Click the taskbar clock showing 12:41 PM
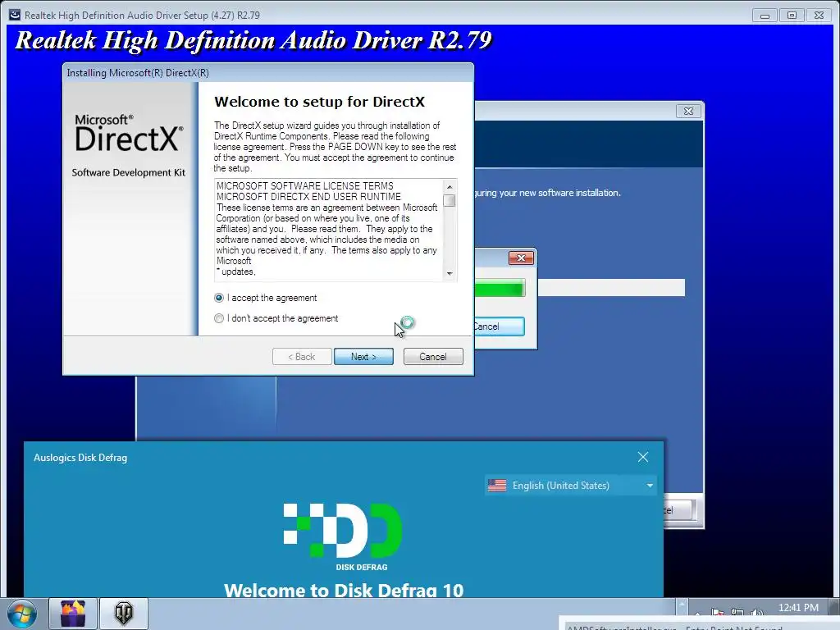This screenshot has width=840, height=630. click(798, 608)
